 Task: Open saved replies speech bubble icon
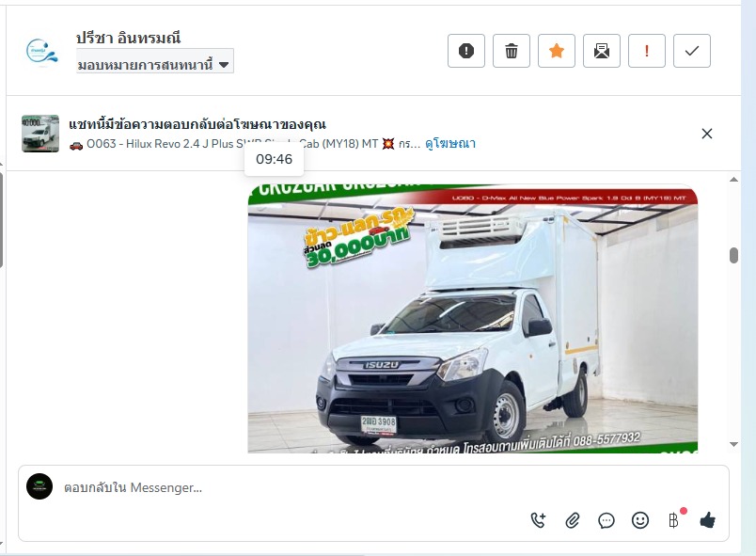pyautogui.click(x=606, y=520)
